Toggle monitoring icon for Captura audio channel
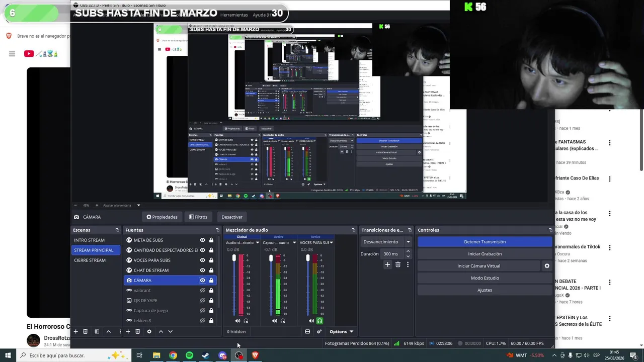 pyautogui.click(x=283, y=321)
